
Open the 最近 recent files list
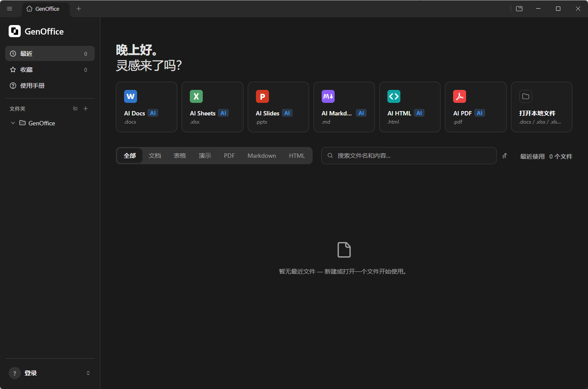(50, 54)
